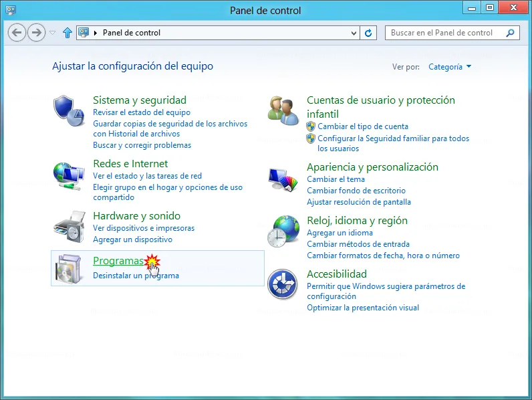The image size is (532, 400).
Task: Open Buscar y corregir problemas
Action: tap(142, 145)
